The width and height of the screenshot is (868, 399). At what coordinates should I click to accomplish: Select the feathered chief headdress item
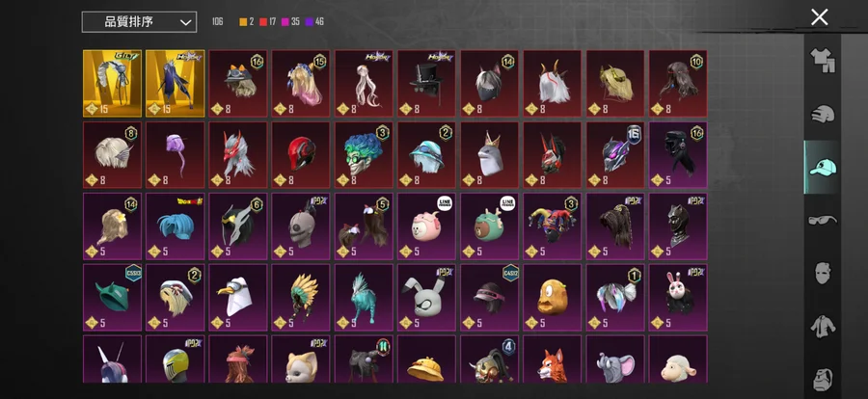click(x=301, y=298)
